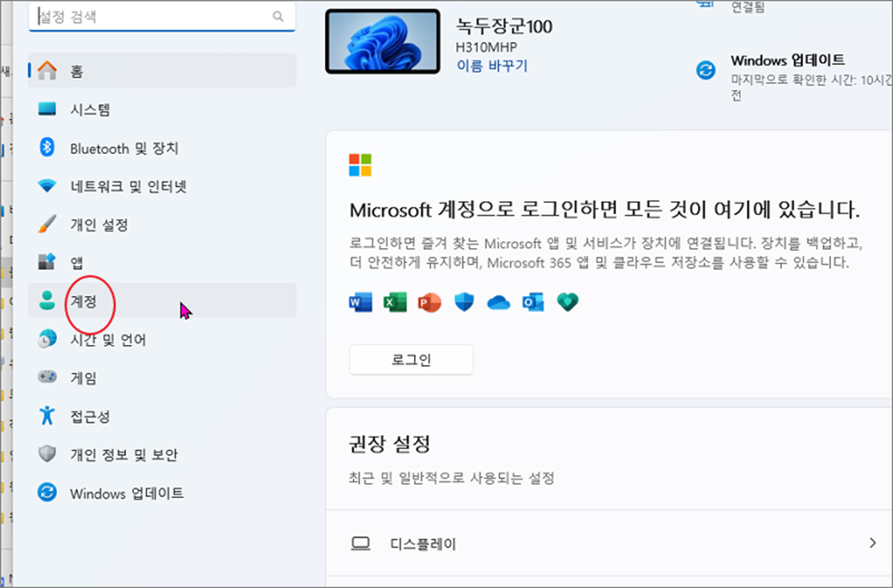Click the paintbrush personalization icon
The width and height of the screenshot is (893, 588).
coord(47,225)
